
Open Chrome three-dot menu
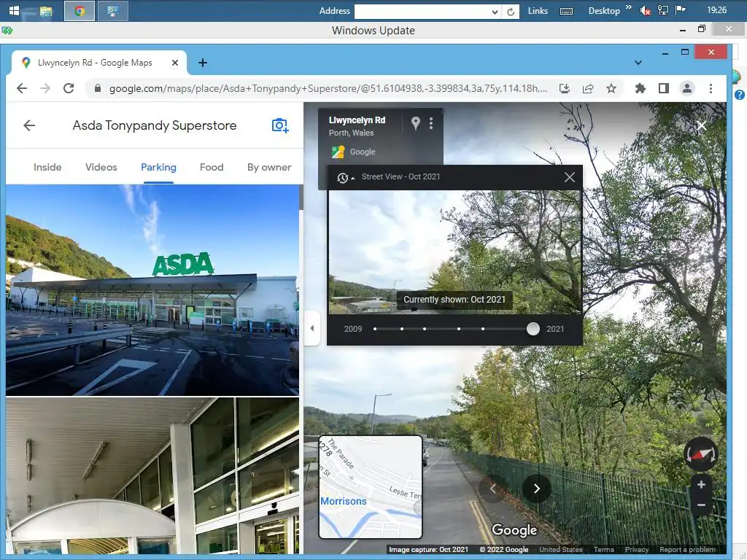point(711,88)
